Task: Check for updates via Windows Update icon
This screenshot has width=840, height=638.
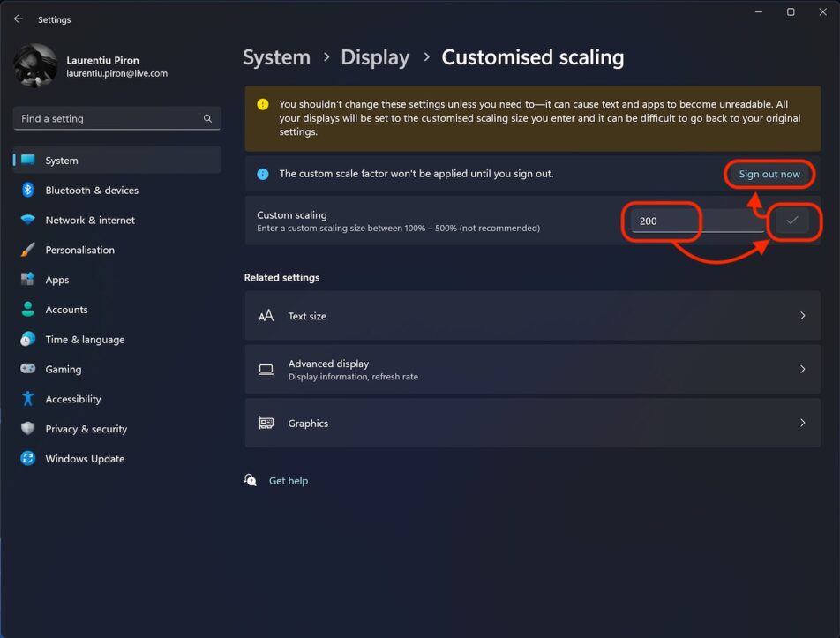Action: pyautogui.click(x=26, y=459)
